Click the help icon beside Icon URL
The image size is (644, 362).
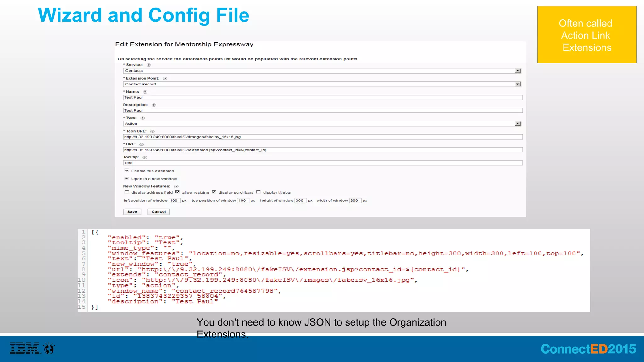152,131
